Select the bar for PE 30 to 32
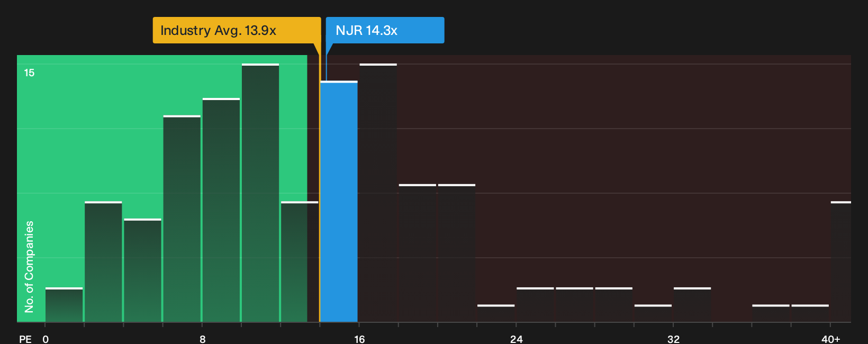Image resolution: width=868 pixels, height=344 pixels. pos(653,313)
